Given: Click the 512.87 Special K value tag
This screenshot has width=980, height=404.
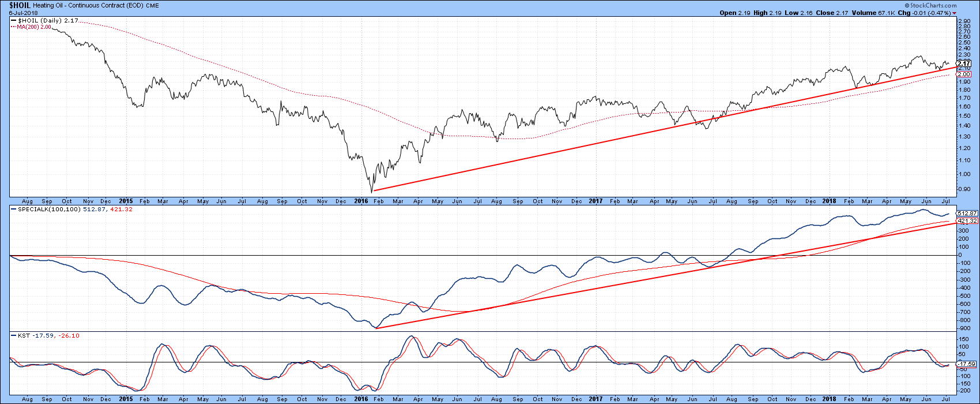Looking at the screenshot, I should coord(966,214).
